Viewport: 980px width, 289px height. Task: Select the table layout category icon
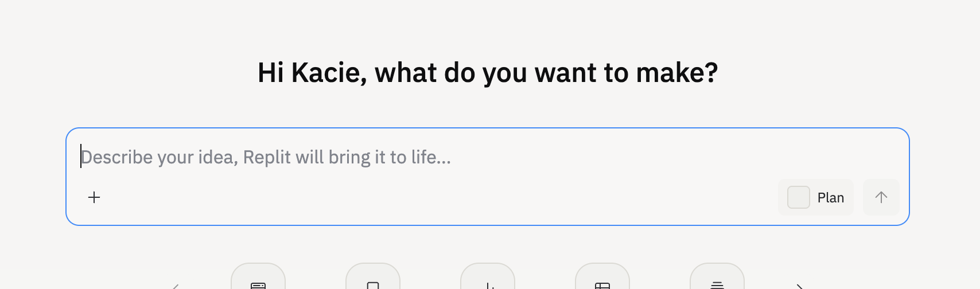[602, 283]
